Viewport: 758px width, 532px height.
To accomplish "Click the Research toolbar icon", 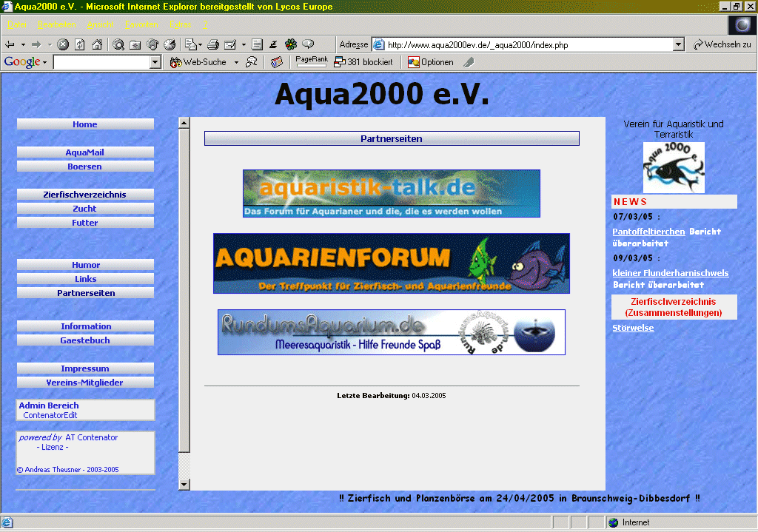I will (x=274, y=45).
